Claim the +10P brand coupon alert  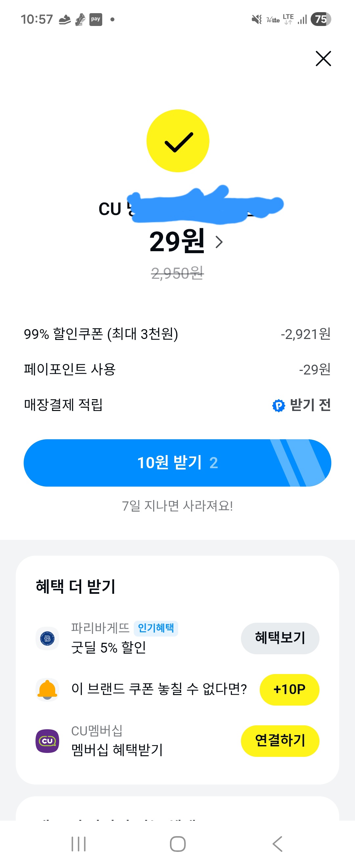[289, 689]
